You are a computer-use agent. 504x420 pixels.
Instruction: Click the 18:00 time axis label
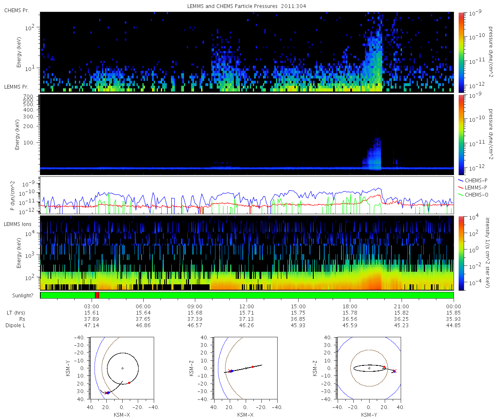350,306
